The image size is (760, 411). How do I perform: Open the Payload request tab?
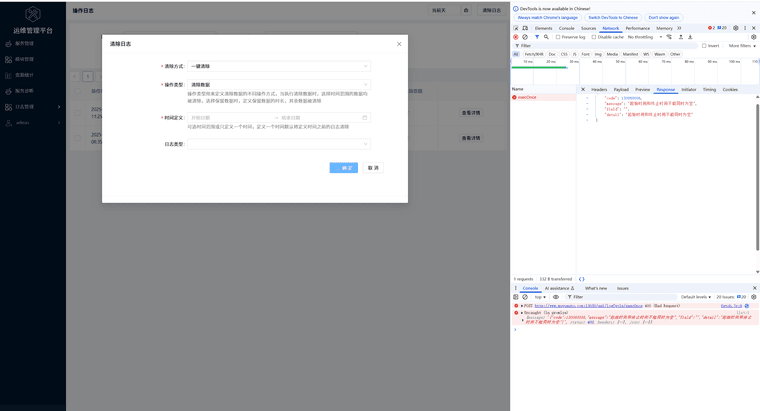point(621,89)
